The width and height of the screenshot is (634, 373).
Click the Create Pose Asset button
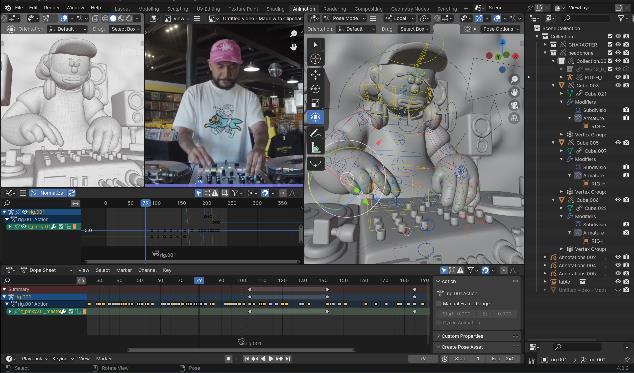(x=477, y=347)
